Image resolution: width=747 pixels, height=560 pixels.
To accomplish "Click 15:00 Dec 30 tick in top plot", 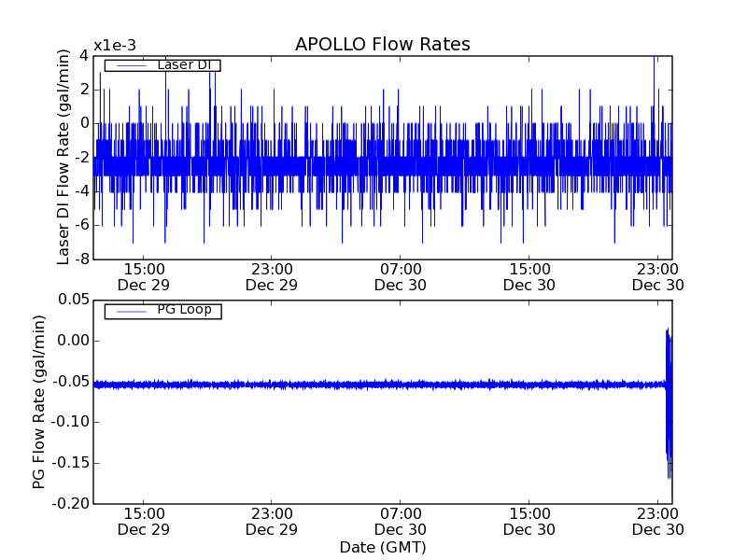I will (x=529, y=276).
